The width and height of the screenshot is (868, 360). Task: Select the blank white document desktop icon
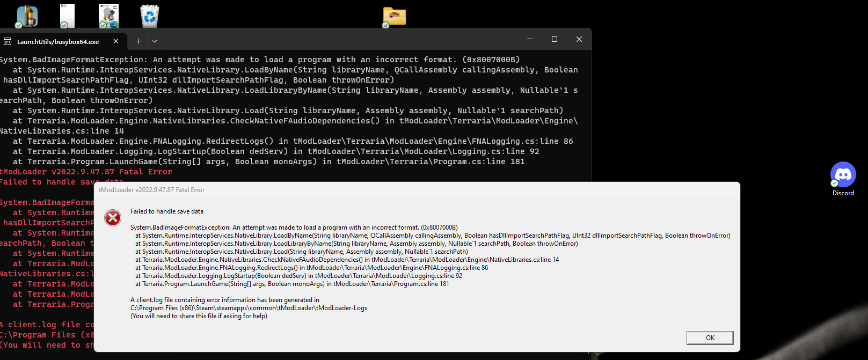click(67, 16)
